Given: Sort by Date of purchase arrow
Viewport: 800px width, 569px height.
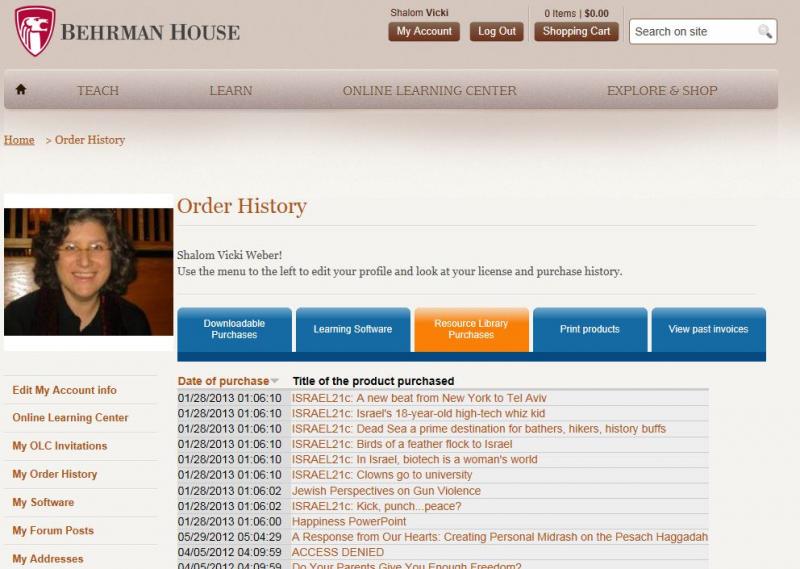Looking at the screenshot, I should click(274, 381).
